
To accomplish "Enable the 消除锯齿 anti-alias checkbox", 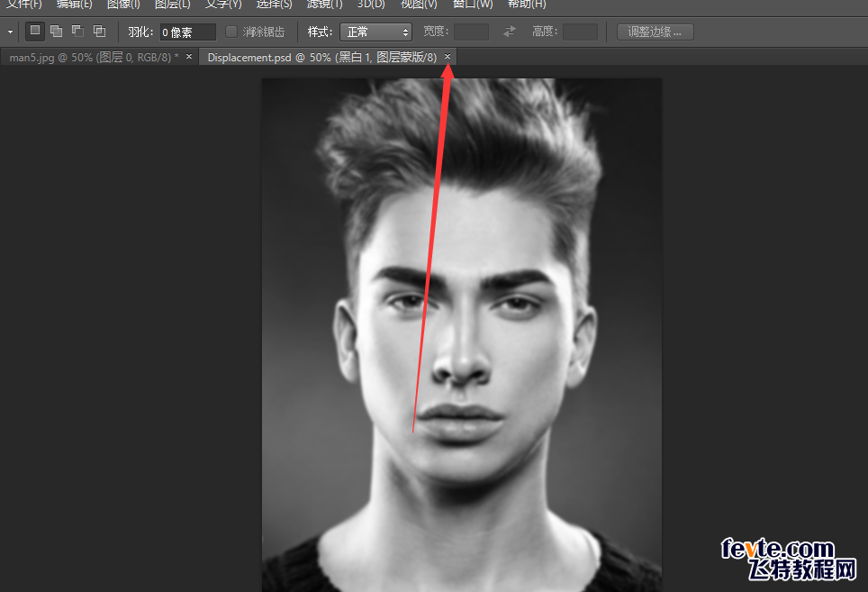I will coord(231,32).
